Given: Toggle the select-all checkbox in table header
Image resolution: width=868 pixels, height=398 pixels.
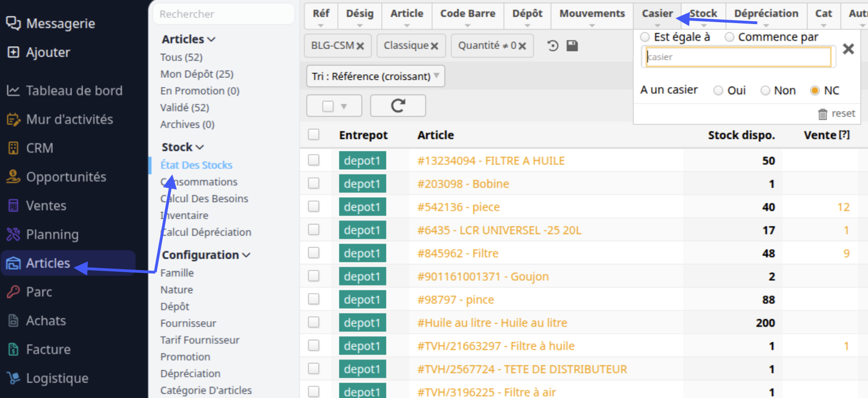Looking at the screenshot, I should pyautogui.click(x=313, y=135).
